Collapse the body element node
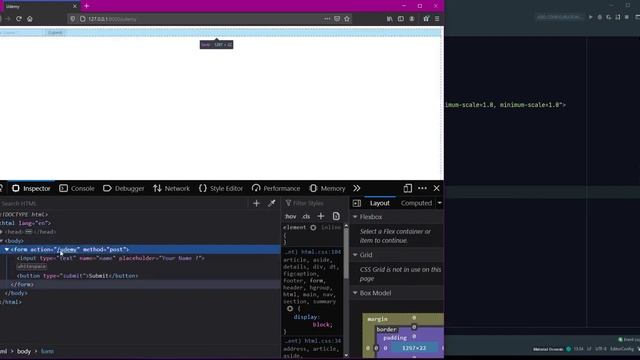This screenshot has height=360, width=640. point(1,241)
